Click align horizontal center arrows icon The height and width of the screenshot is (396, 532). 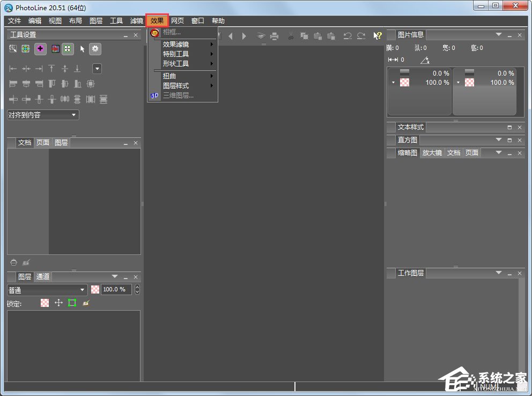pyautogui.click(x=26, y=69)
